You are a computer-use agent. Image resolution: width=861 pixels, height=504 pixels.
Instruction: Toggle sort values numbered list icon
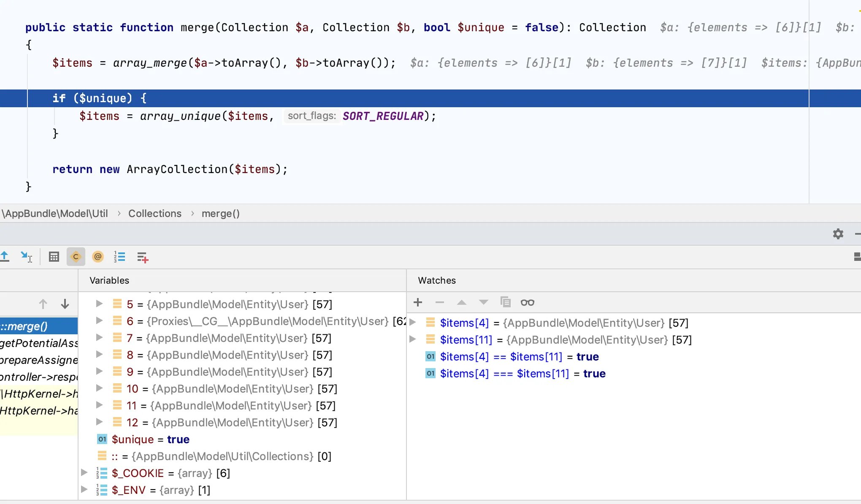pyautogui.click(x=119, y=257)
